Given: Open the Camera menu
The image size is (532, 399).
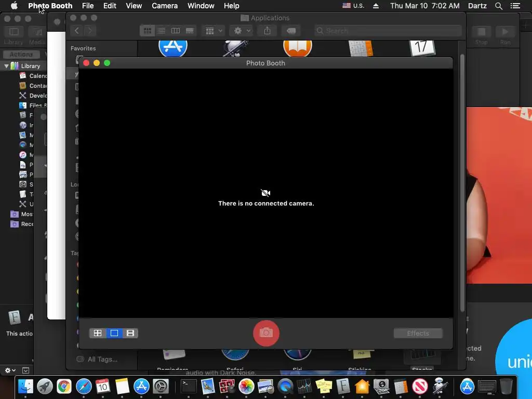Looking at the screenshot, I should pos(165,6).
